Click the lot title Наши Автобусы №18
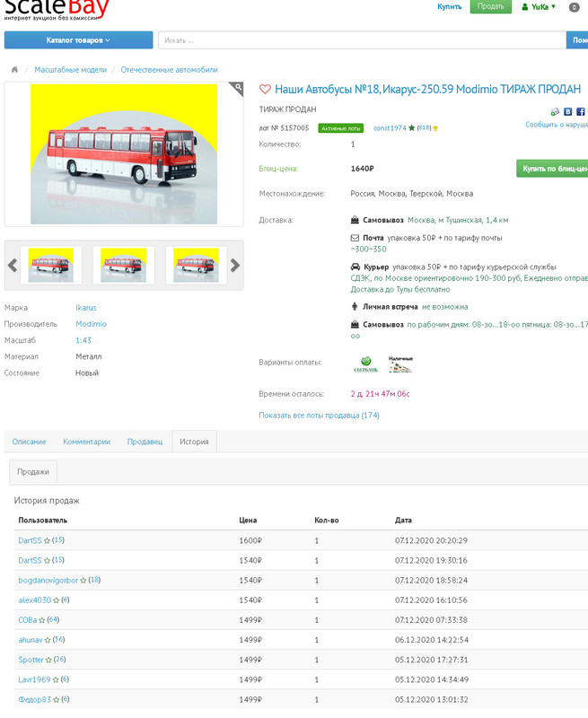This screenshot has width=588, height=718. (427, 89)
